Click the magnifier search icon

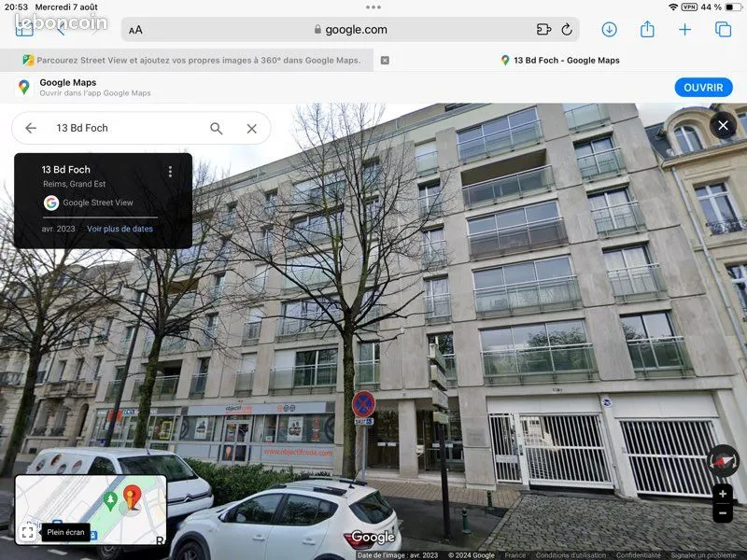tap(217, 128)
